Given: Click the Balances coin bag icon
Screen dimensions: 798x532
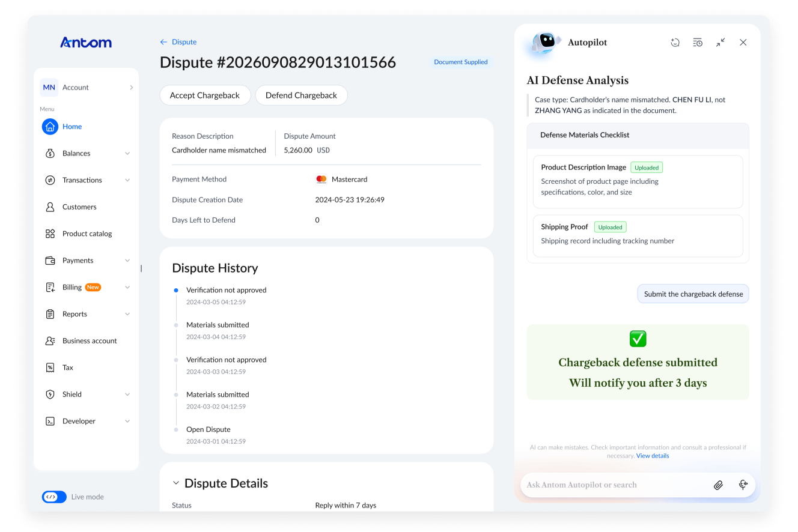Looking at the screenshot, I should 50,153.
